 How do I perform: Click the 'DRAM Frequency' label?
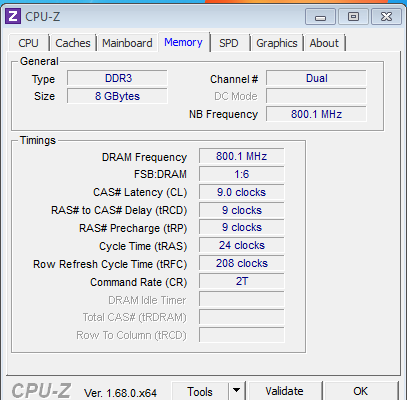pos(144,157)
